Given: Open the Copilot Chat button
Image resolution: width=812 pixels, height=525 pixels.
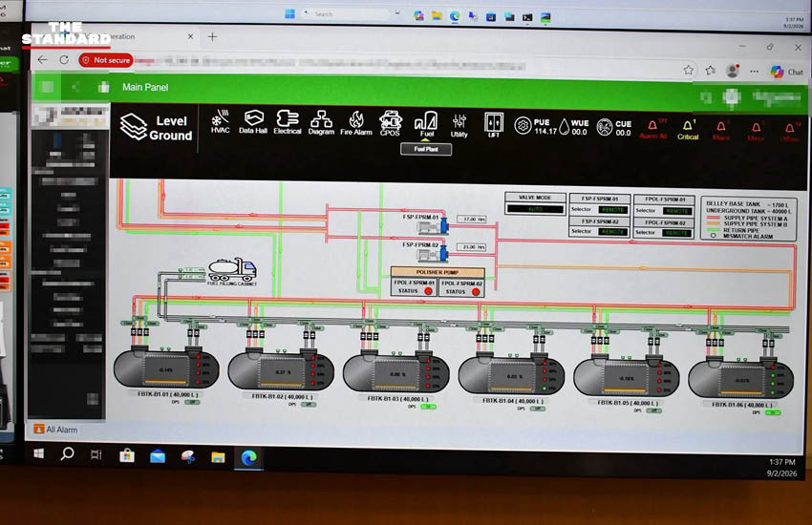Looking at the screenshot, I should click(786, 72).
